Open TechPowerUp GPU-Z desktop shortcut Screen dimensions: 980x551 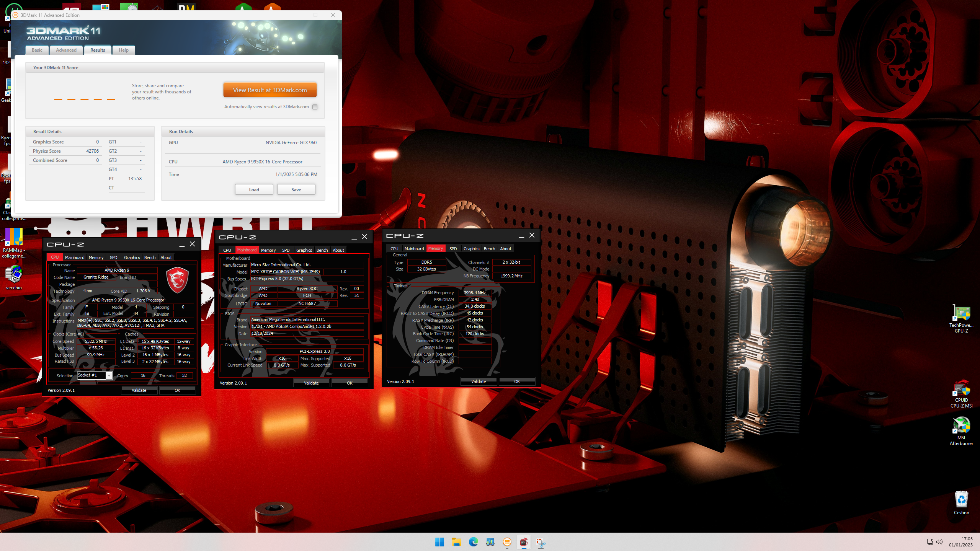961,318
